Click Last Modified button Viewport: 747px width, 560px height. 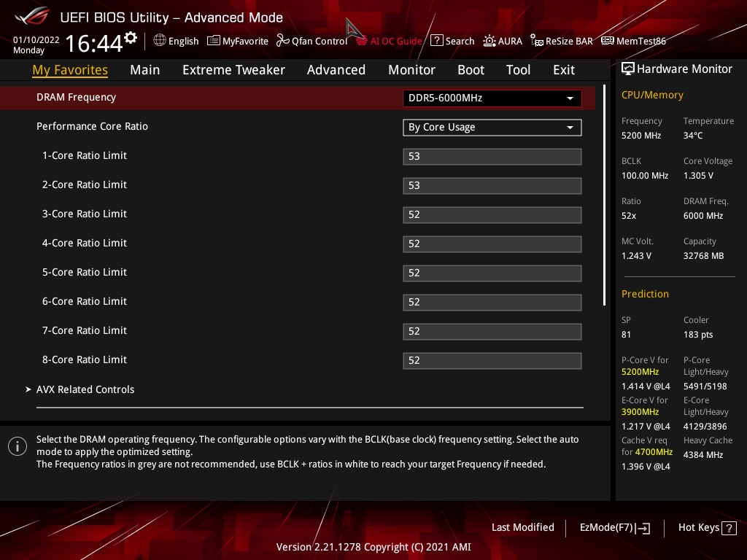point(522,527)
